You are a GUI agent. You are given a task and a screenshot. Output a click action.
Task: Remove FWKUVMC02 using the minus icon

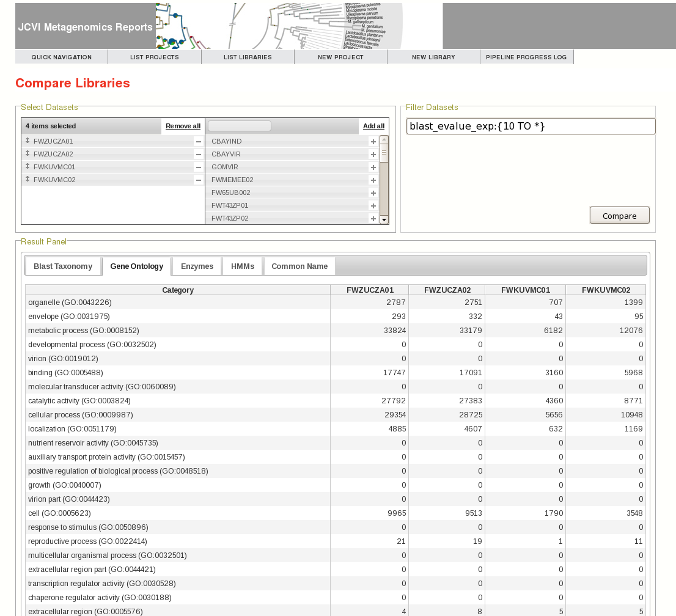(x=199, y=180)
